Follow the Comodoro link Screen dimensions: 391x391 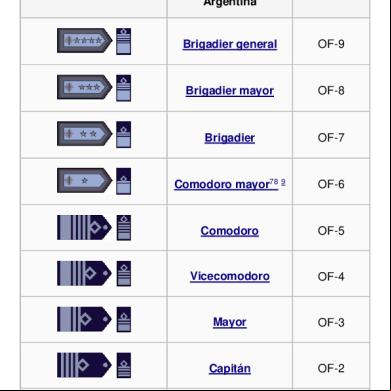click(230, 231)
